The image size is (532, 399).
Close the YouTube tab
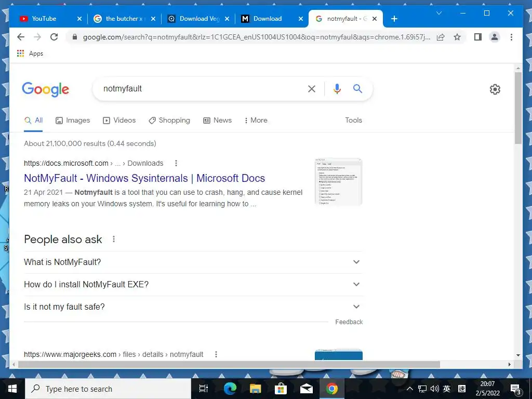coord(79,19)
